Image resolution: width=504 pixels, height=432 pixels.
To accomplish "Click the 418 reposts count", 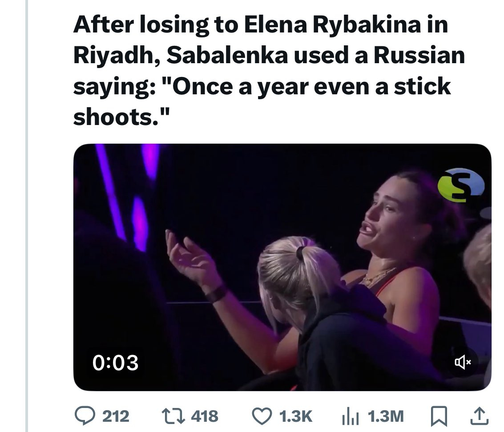I will (x=204, y=416).
